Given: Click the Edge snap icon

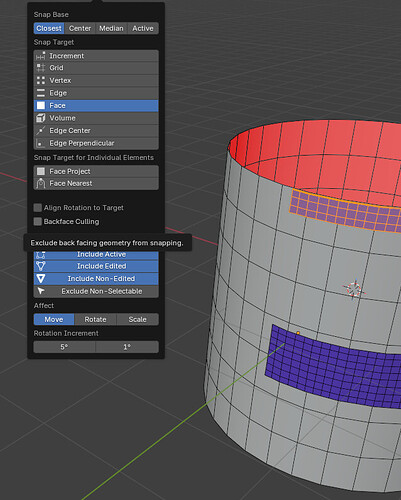Looking at the screenshot, I should click(x=41, y=93).
